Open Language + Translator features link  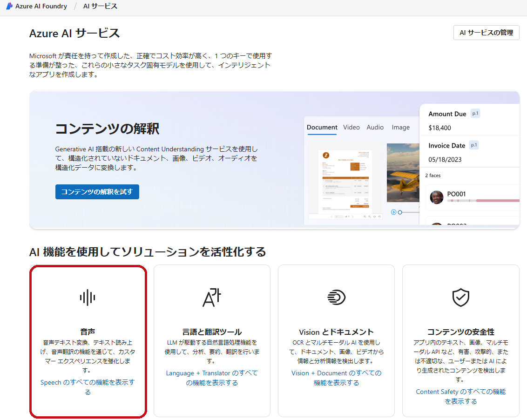(212, 378)
